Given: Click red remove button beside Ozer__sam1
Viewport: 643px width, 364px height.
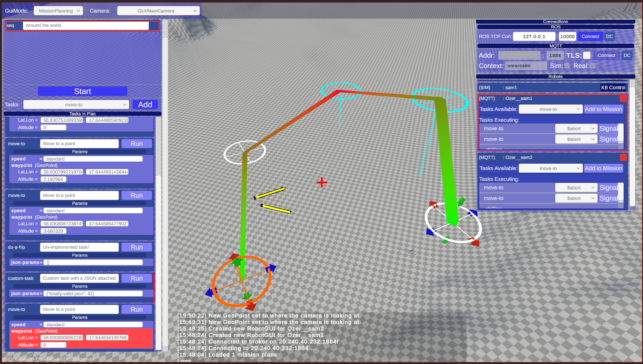Looking at the screenshot, I should click(x=623, y=98).
